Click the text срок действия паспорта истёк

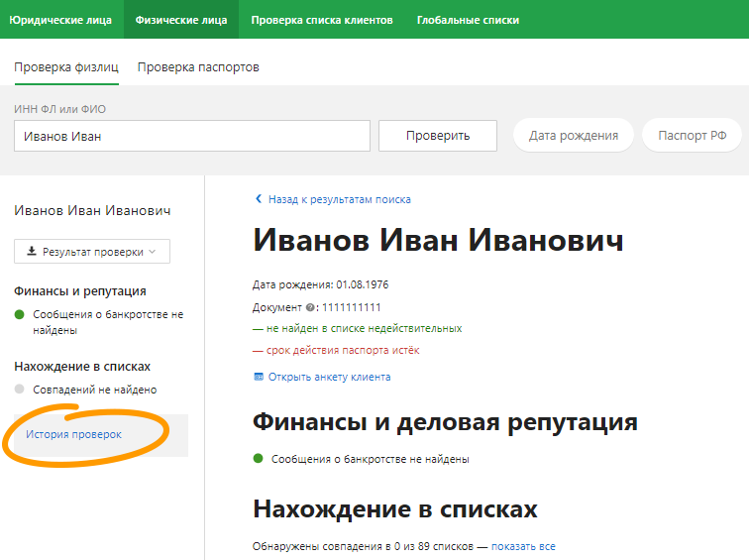343,350
